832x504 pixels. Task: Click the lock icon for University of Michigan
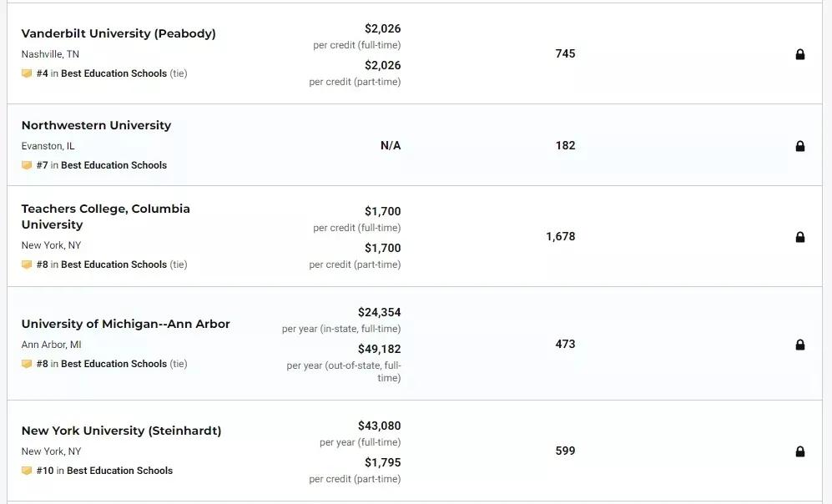click(799, 345)
